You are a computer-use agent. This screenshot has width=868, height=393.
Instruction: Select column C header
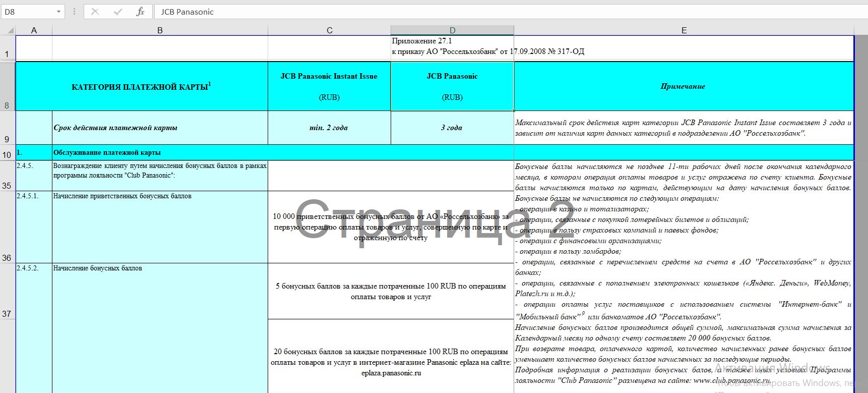329,30
